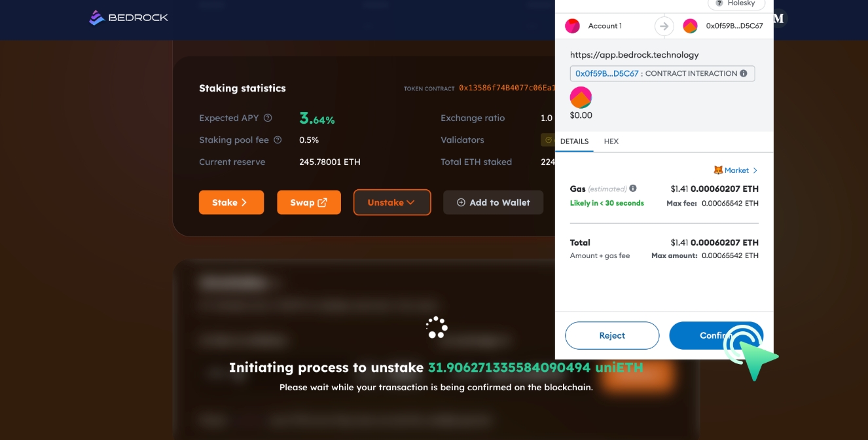Click the orange Stake button
The width and height of the screenshot is (868, 440).
(x=231, y=202)
